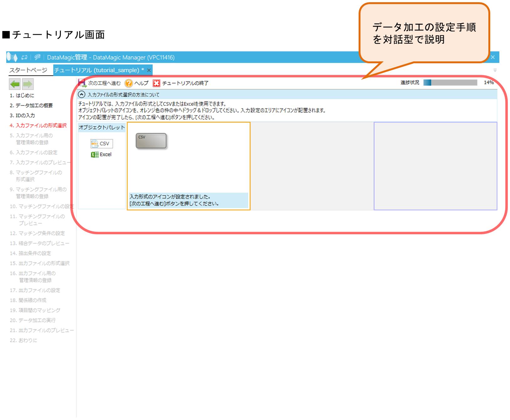Select step 20. データ加工の実行
Viewport: 510px width, 420px height.
coord(33,320)
